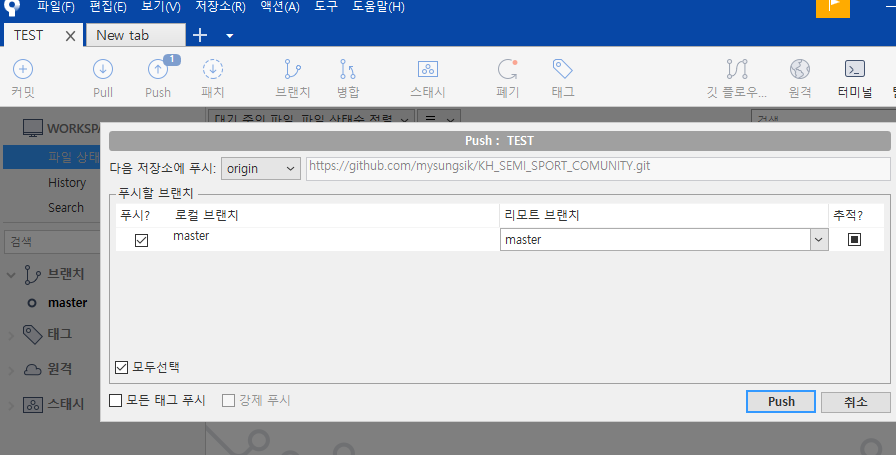This screenshot has height=455, width=896.
Task: Switch to the New tab
Action: pyautogui.click(x=135, y=35)
